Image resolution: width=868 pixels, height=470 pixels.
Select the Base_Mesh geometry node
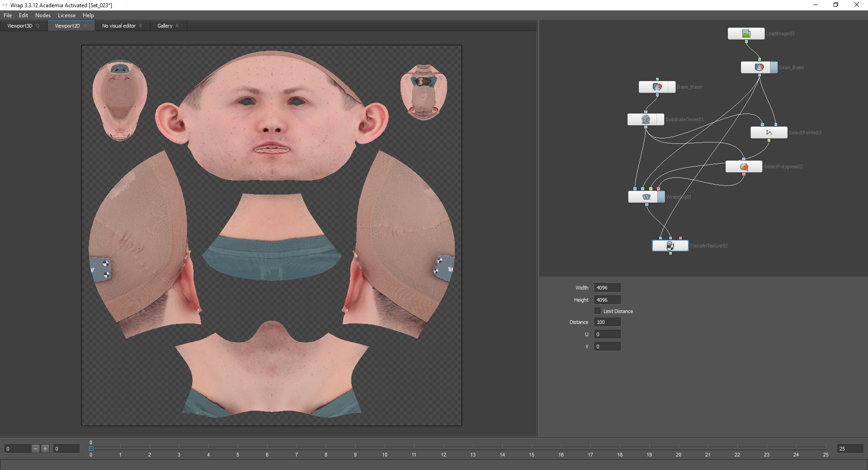(657, 87)
